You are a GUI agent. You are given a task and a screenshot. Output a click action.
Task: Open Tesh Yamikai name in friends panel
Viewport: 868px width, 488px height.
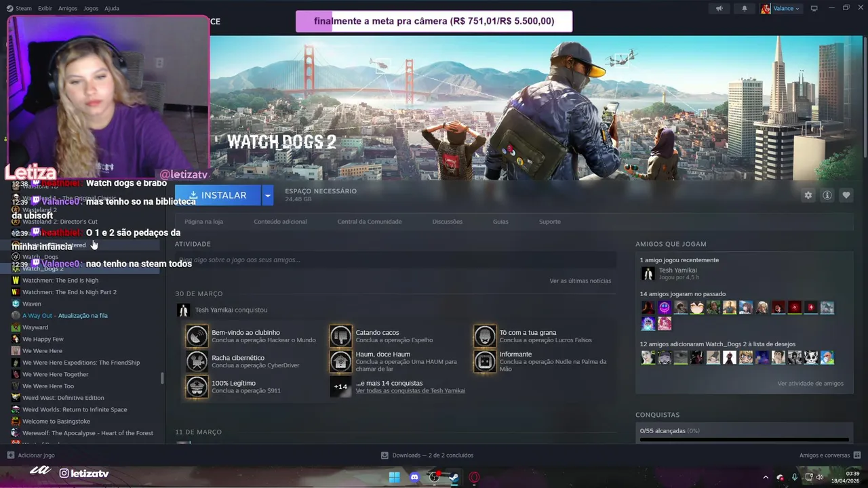(677, 270)
